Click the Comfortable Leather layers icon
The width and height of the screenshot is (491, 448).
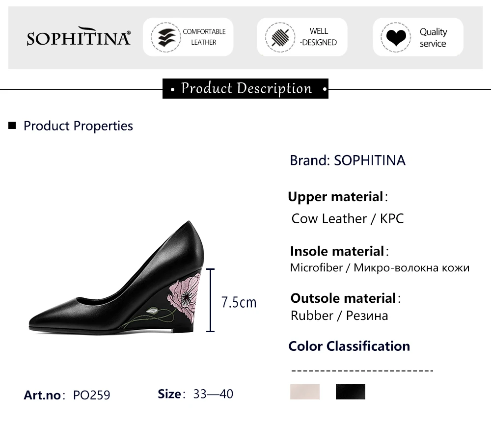point(165,37)
